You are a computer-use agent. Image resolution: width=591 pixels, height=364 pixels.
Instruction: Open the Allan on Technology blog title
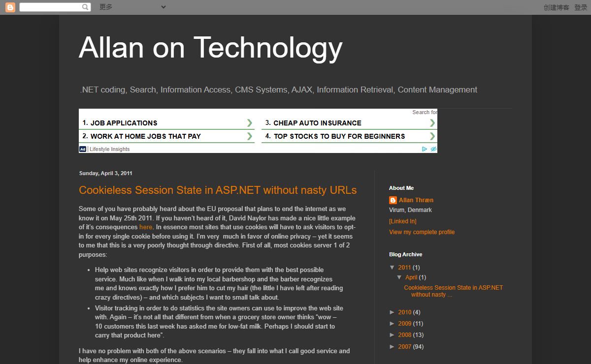pyautogui.click(x=211, y=48)
